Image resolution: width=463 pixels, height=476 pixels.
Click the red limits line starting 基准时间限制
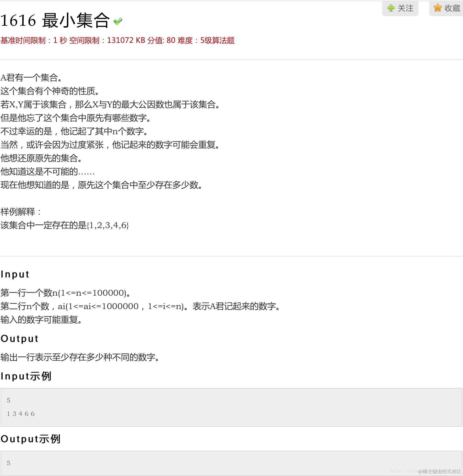[x=117, y=41]
